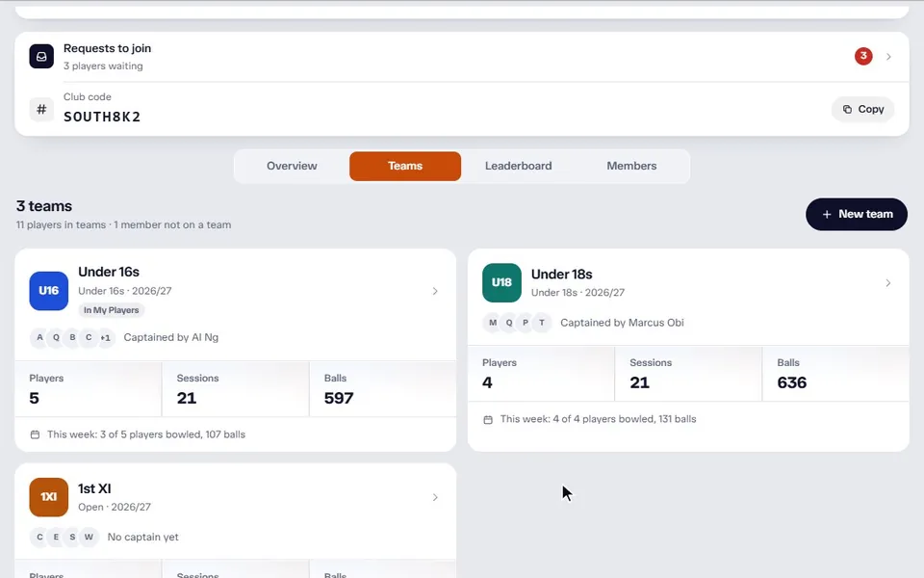Select the Teams tab
The width and height of the screenshot is (924, 578).
(x=405, y=167)
